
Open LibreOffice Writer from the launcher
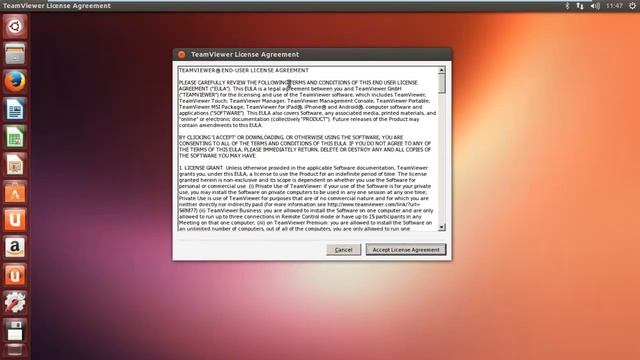tap(15, 109)
